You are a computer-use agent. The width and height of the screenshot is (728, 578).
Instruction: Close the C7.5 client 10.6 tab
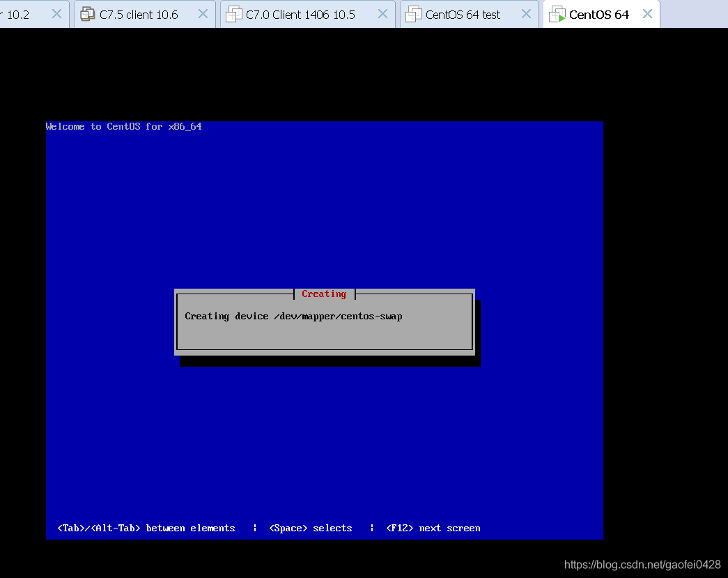coord(203,14)
